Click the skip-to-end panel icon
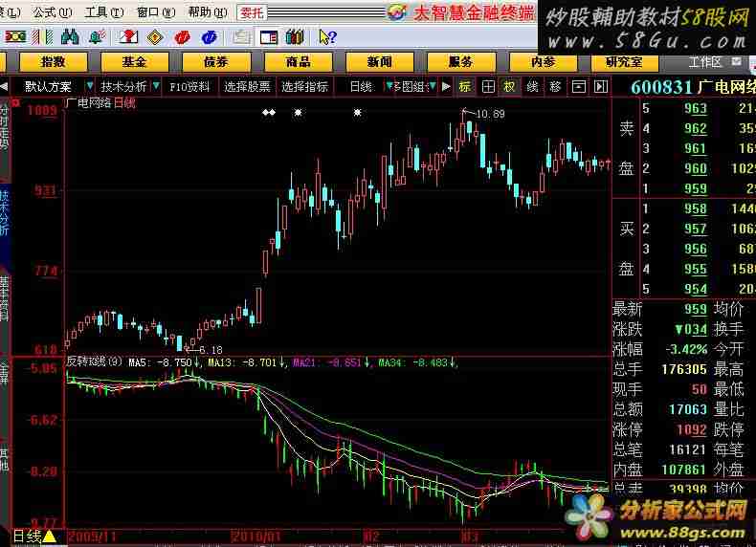 [x=600, y=86]
